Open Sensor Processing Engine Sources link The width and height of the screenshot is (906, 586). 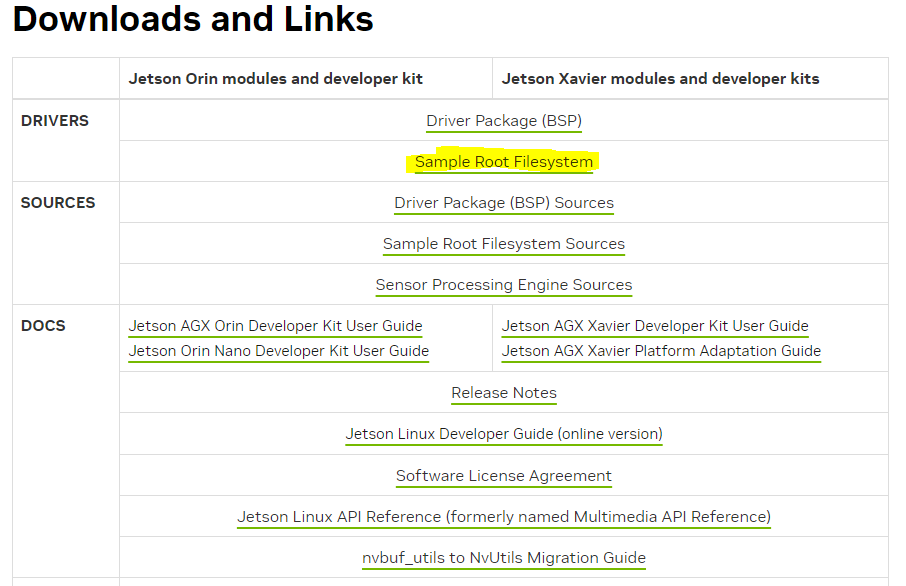[504, 285]
